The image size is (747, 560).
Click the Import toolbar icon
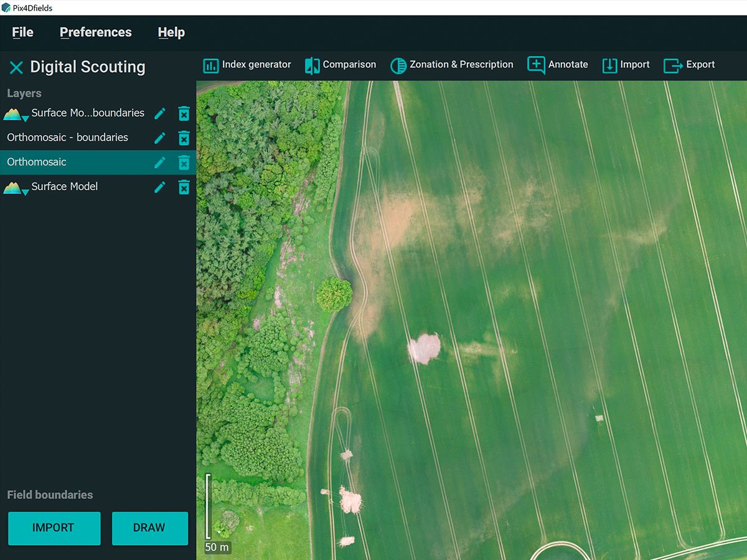[609, 65]
